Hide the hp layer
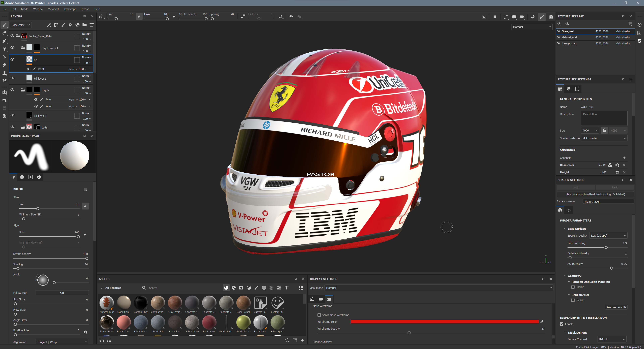This screenshot has width=644, height=349. 12,59
